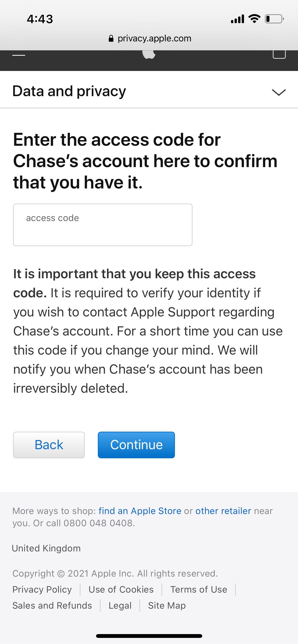Screen dimensions: 298x644
Task: Tap the battery status icon
Action: (274, 19)
